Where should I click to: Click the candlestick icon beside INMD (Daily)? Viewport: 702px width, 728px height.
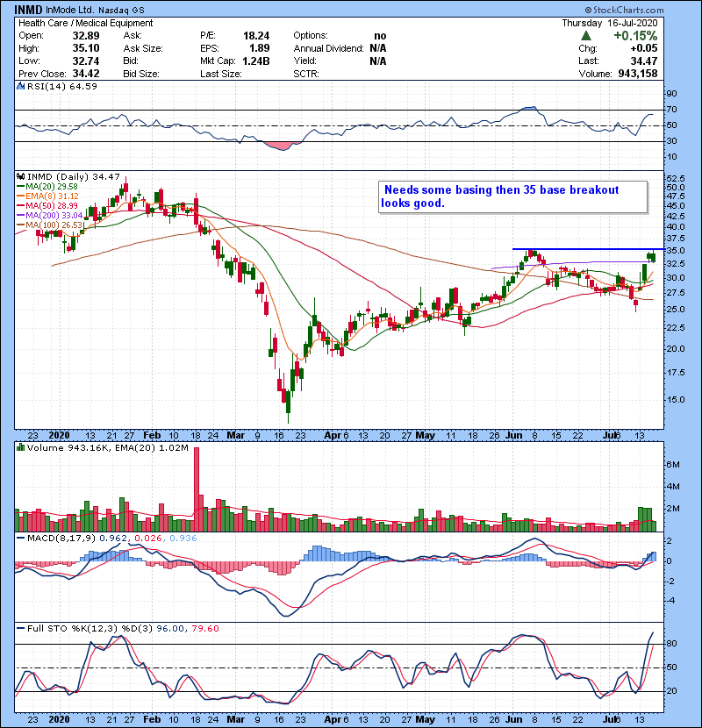click(20, 177)
